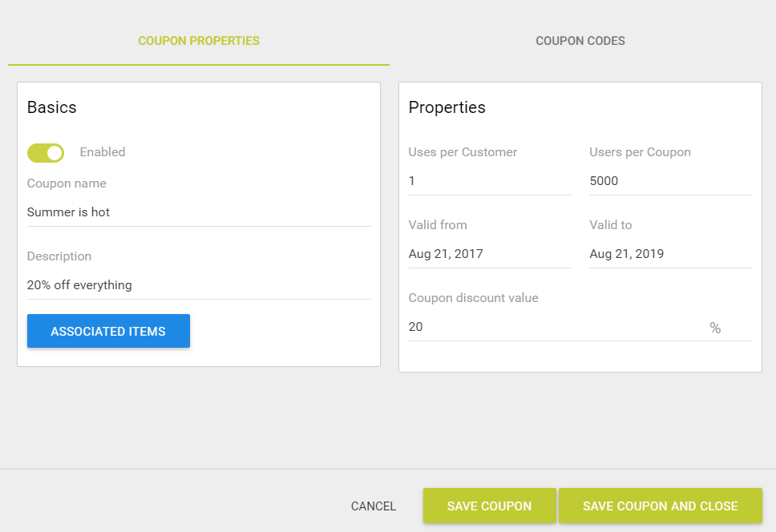Click the Description field label
This screenshot has width=776, height=532.
click(x=59, y=256)
